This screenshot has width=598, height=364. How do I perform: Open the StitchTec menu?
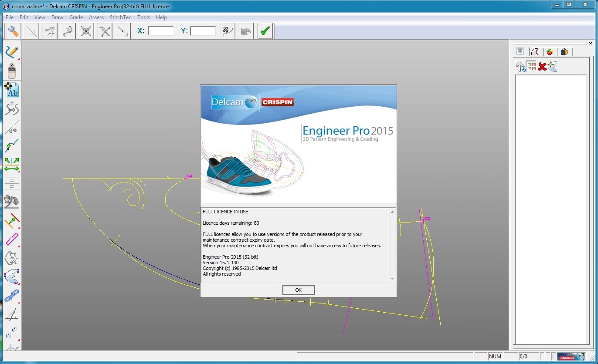pos(121,17)
